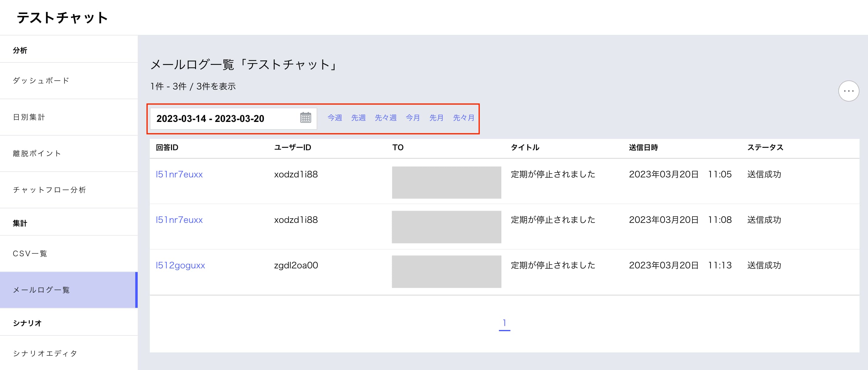
Task: Open answer ID l512goguxx link
Action: click(x=180, y=266)
